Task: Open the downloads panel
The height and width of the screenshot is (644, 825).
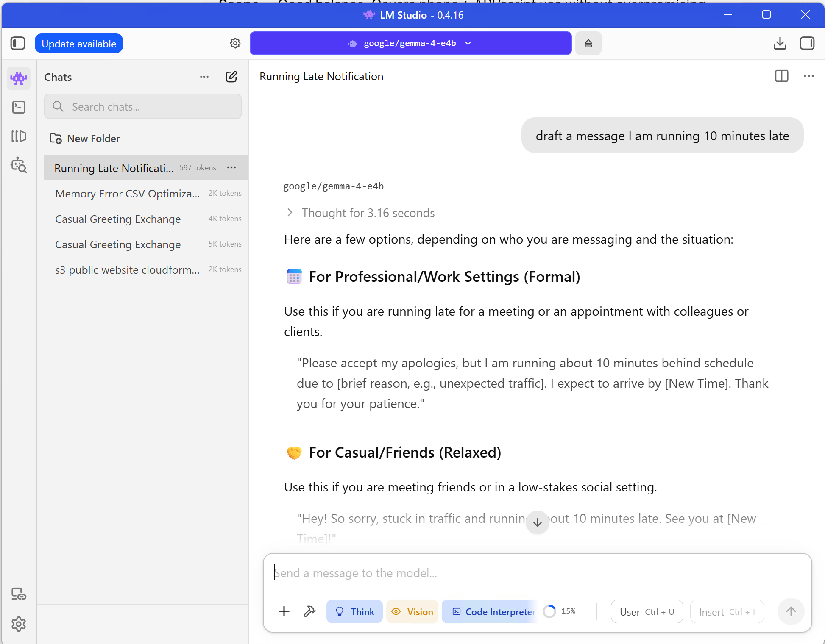Action: coord(780,43)
